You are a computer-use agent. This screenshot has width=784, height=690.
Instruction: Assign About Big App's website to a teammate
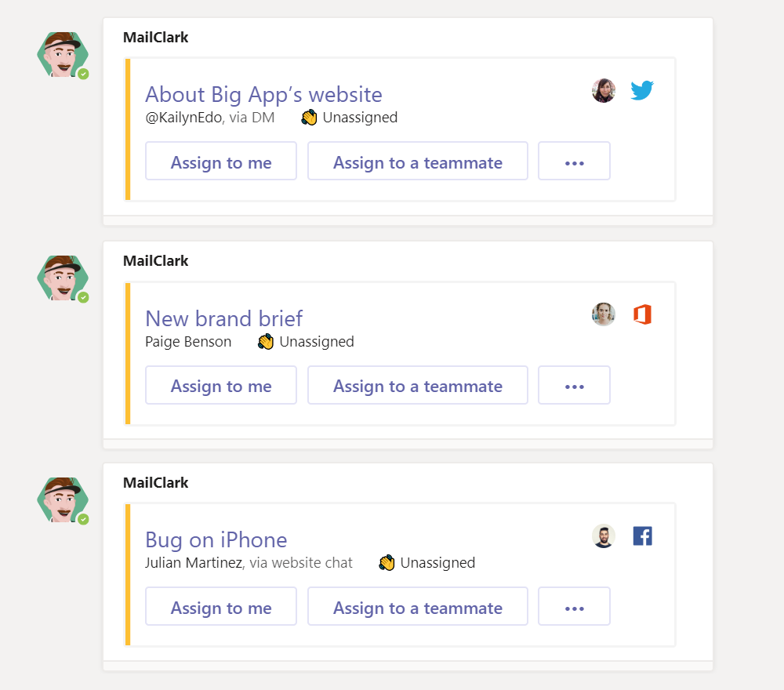point(418,161)
